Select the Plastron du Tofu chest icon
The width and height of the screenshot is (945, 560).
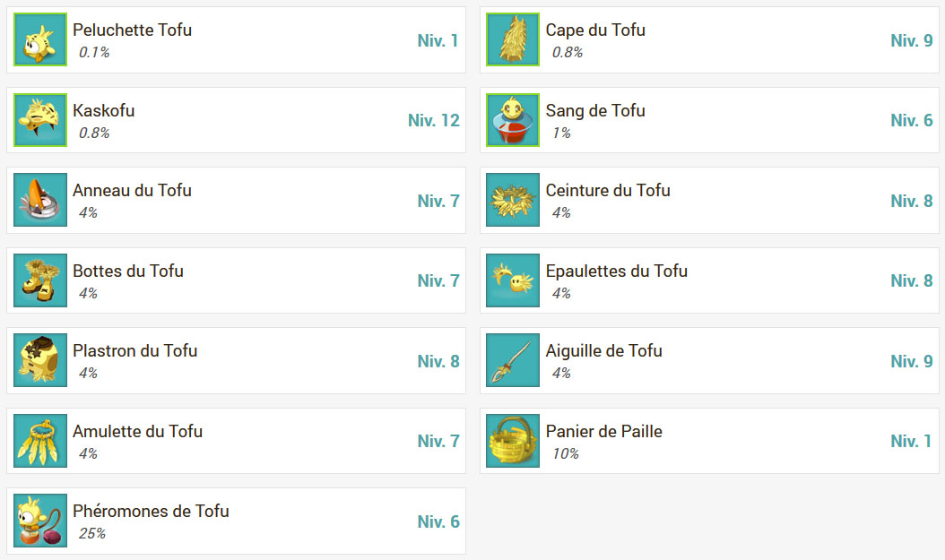[x=40, y=360]
